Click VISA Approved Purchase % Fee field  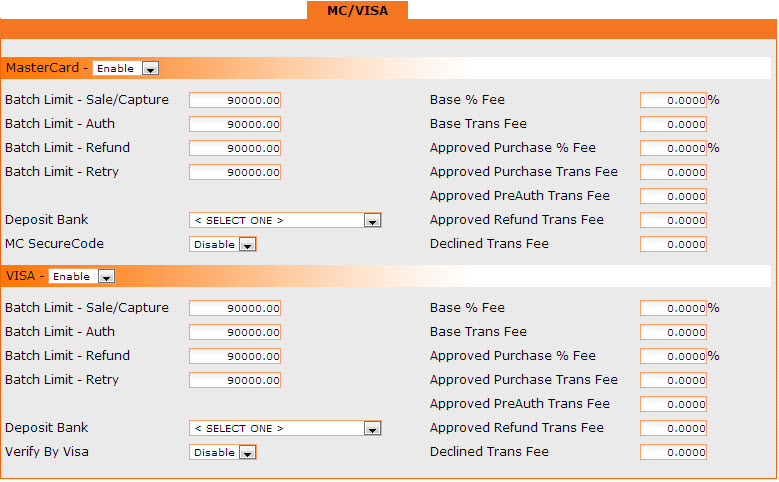click(673, 356)
